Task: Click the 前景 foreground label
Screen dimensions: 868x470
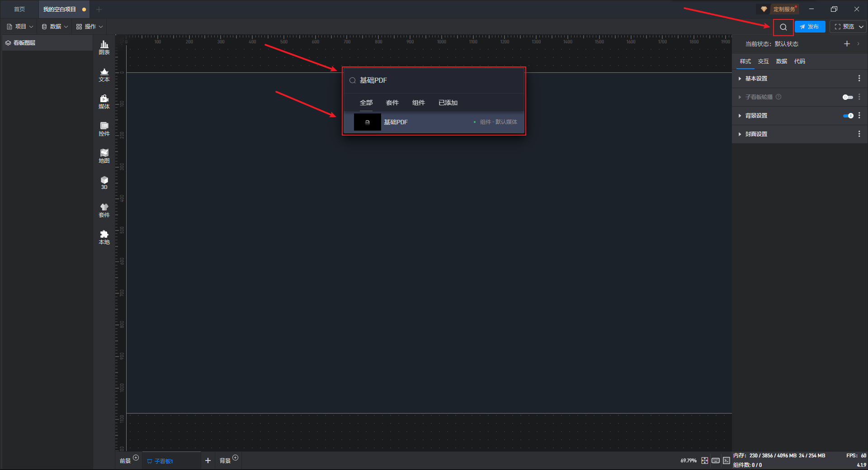Action: [125, 461]
